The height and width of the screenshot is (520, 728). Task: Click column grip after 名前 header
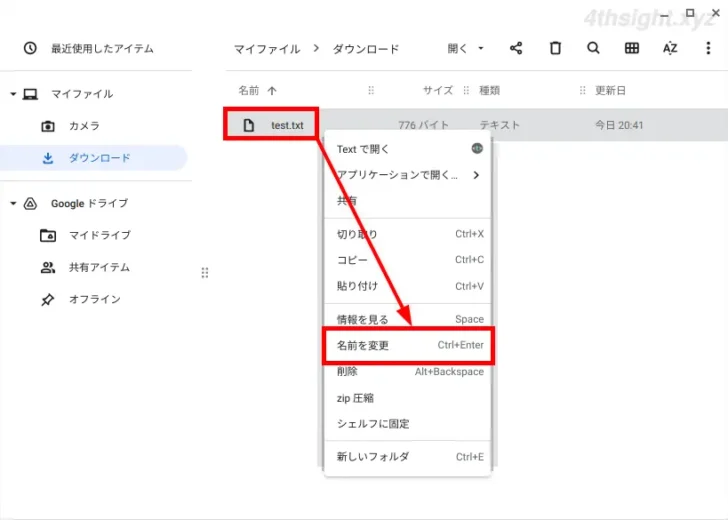(371, 91)
